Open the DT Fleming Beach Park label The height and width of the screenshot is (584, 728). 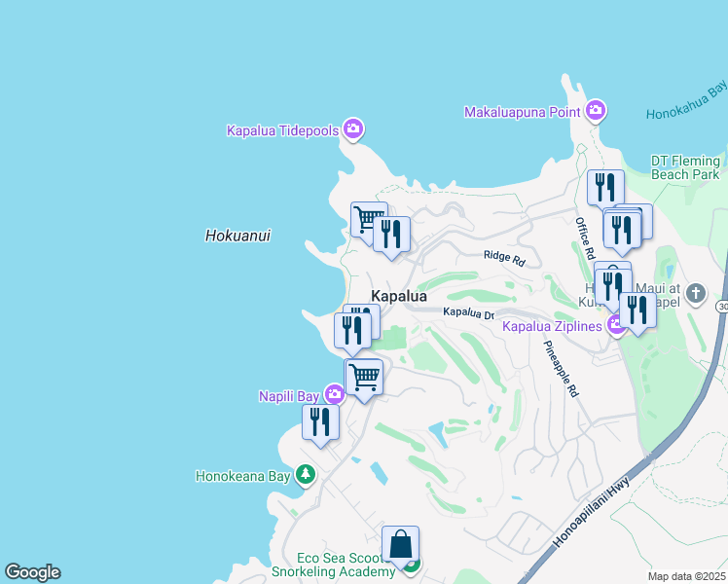685,167
